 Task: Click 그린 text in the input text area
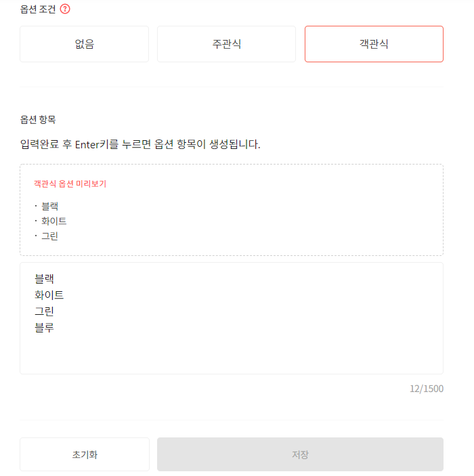[44, 311]
